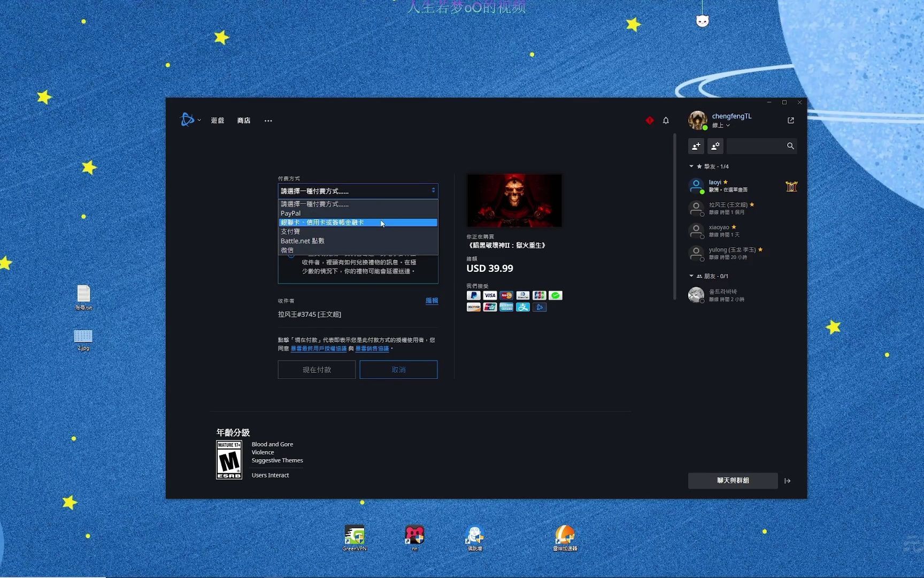
Task: Select the 2.jpg desktop file
Action: click(83, 340)
